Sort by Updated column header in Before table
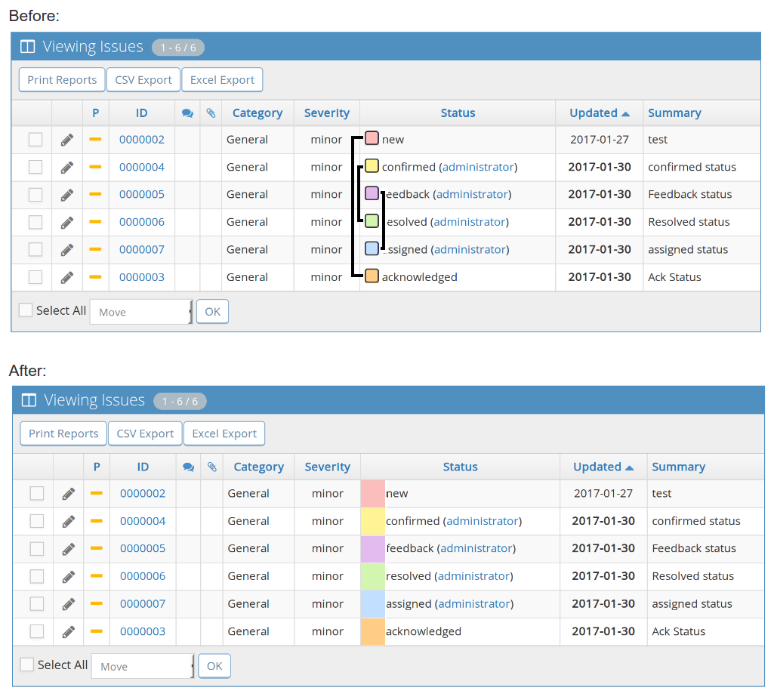Screen dimensions: 774x700 coord(593,113)
